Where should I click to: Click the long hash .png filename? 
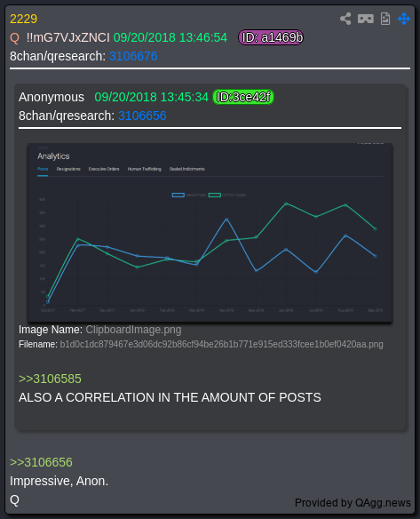tap(222, 344)
